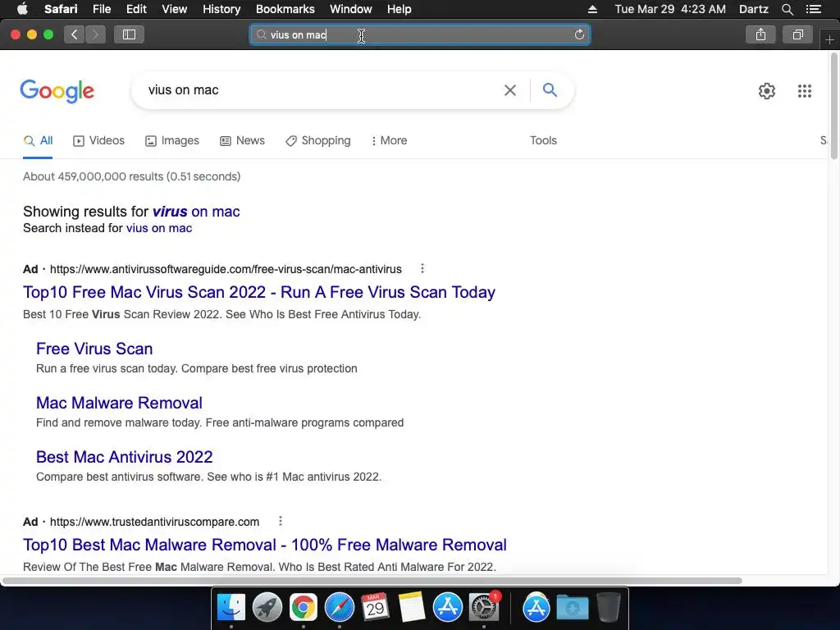
Task: Open Notes from the dock
Action: (412, 608)
